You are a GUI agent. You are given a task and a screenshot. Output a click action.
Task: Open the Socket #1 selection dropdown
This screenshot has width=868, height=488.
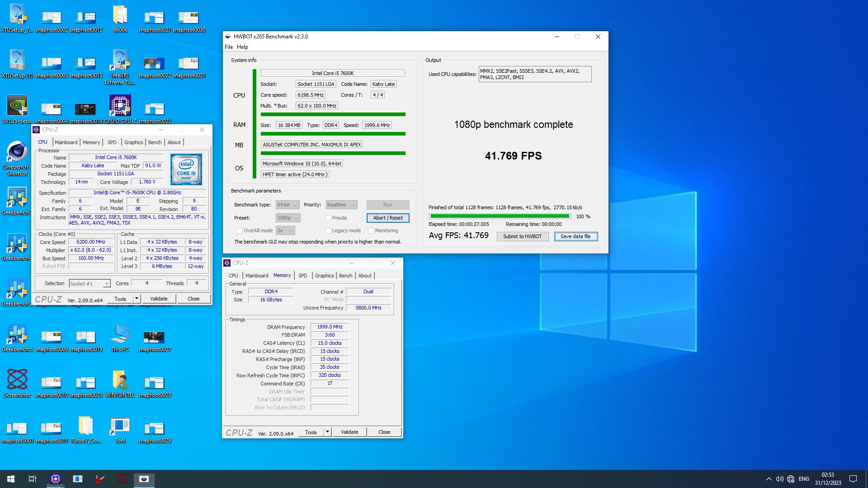90,283
